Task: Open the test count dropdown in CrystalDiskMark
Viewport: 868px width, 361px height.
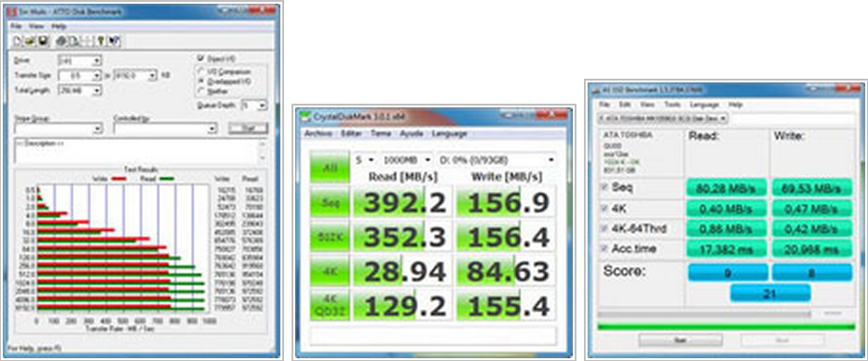Action: click(x=365, y=160)
